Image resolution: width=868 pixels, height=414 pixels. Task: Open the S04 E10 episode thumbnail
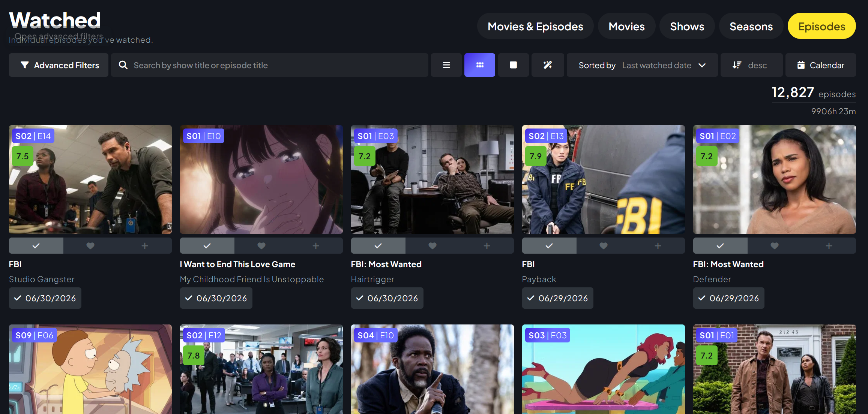432,369
